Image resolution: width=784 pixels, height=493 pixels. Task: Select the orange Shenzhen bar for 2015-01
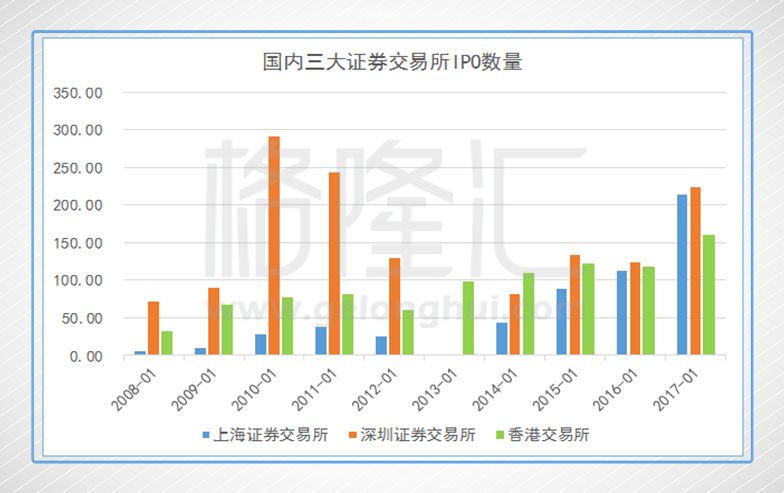click(575, 305)
